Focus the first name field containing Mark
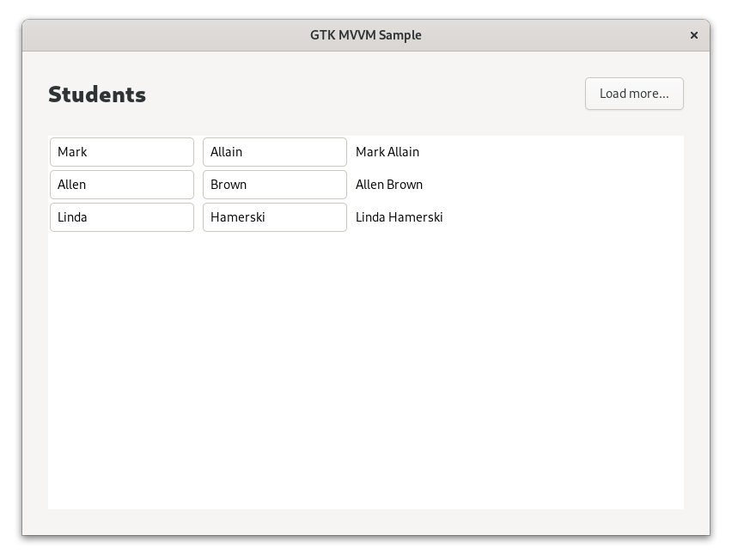732x560 pixels. point(122,152)
